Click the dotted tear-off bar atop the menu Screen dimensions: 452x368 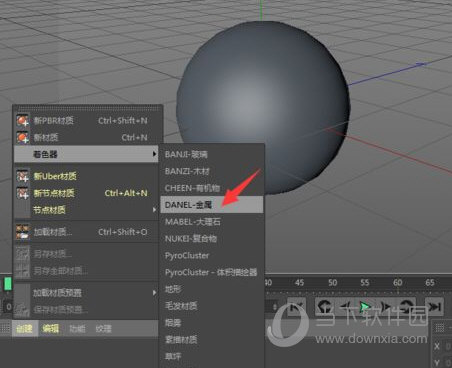point(88,108)
